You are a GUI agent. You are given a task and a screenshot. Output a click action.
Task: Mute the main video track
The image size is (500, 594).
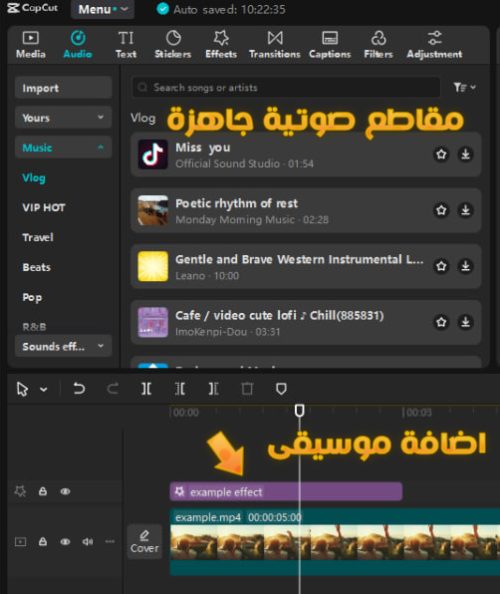pyautogui.click(x=88, y=542)
